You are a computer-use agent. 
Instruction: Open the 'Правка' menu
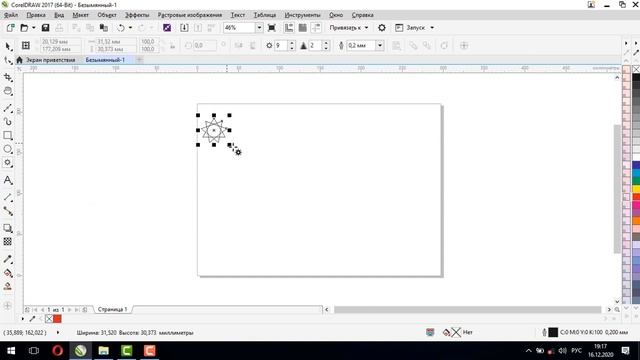(36, 15)
